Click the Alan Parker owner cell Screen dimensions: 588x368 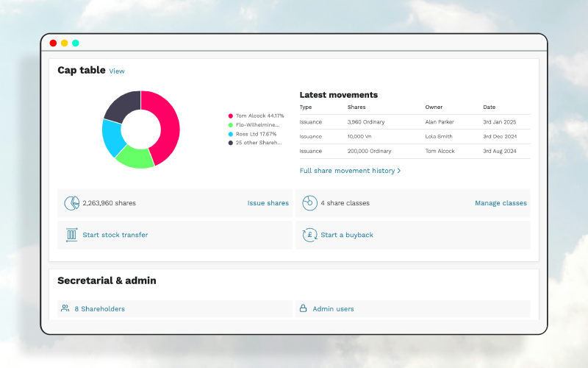[440, 122]
